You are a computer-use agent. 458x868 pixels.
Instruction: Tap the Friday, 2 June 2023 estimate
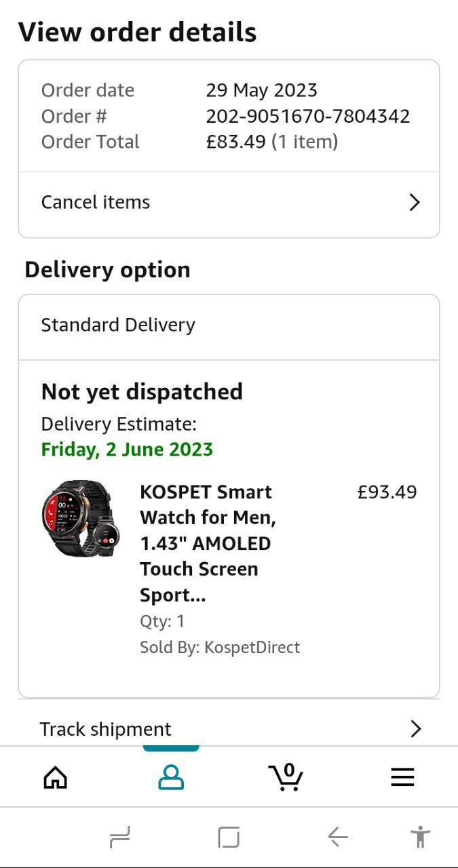[127, 449]
